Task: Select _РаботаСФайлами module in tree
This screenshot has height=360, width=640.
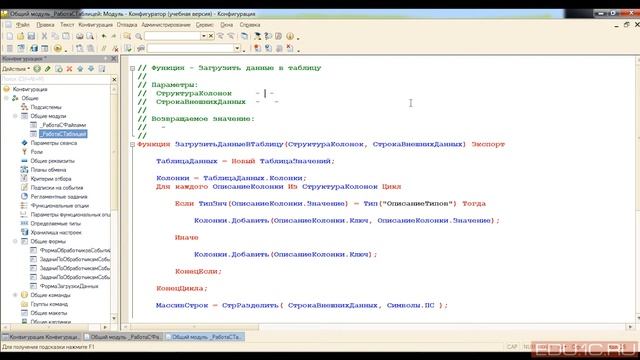Action: (63, 125)
